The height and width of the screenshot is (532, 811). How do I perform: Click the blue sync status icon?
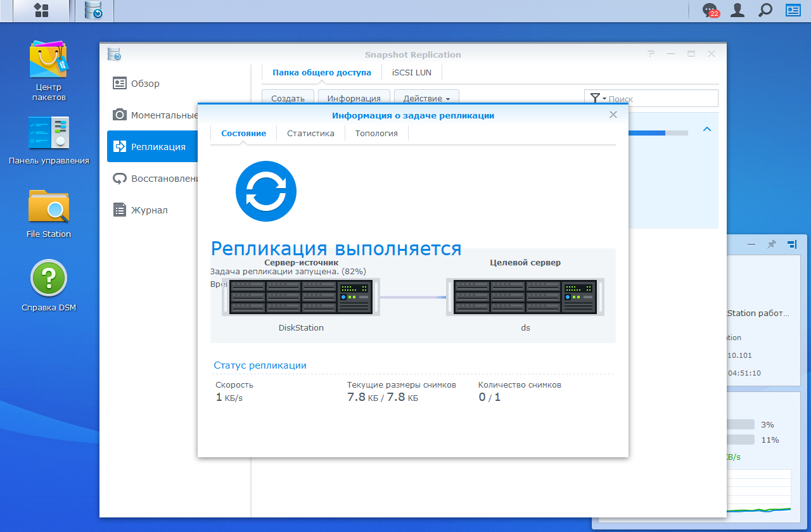tap(266, 191)
